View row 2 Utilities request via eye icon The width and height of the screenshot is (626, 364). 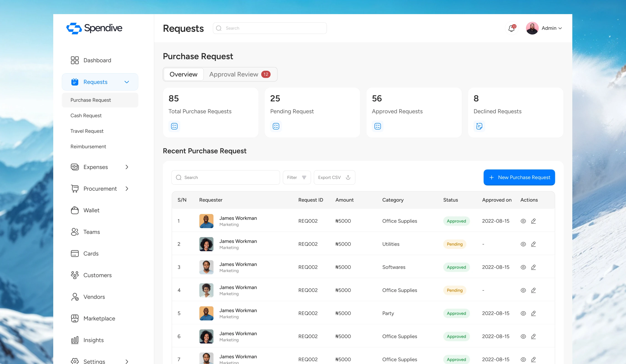pos(523,244)
